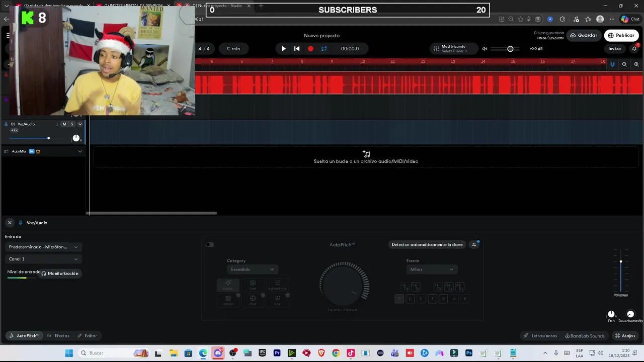
Task: Add effects with the +Fx button
Action: [x=15, y=131]
